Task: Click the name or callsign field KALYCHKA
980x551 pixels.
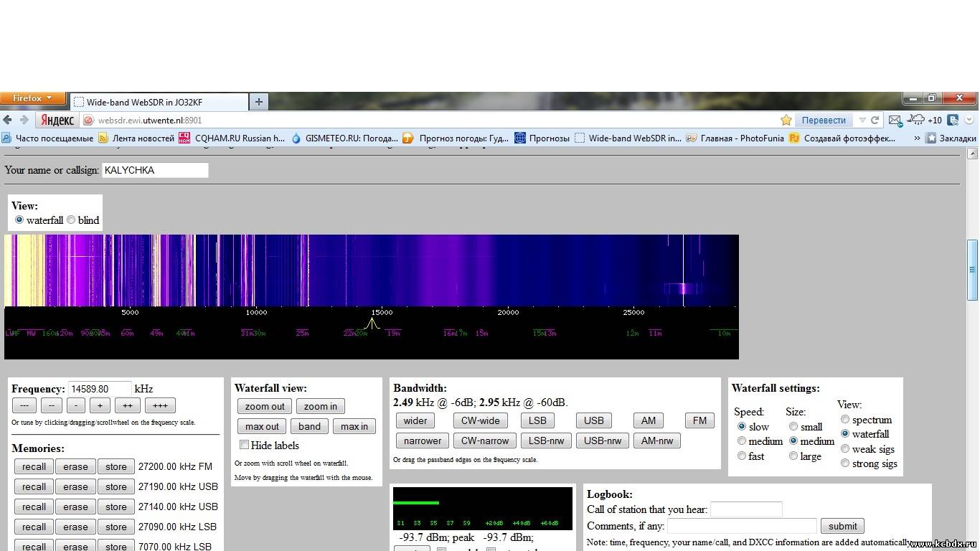Action: coord(155,170)
